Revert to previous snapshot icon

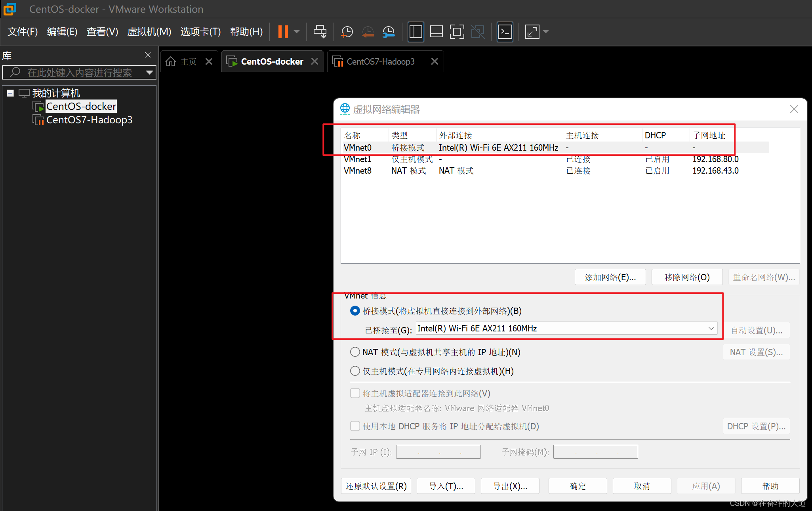(368, 32)
